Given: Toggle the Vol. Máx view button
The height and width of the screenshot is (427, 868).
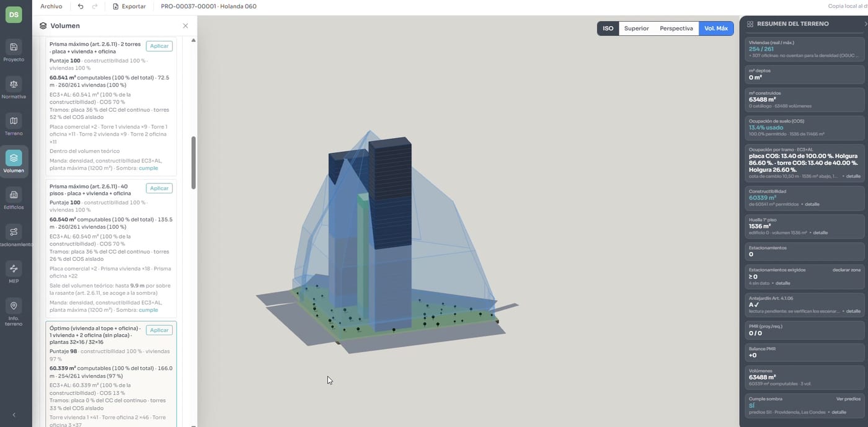Looking at the screenshot, I should (x=716, y=29).
